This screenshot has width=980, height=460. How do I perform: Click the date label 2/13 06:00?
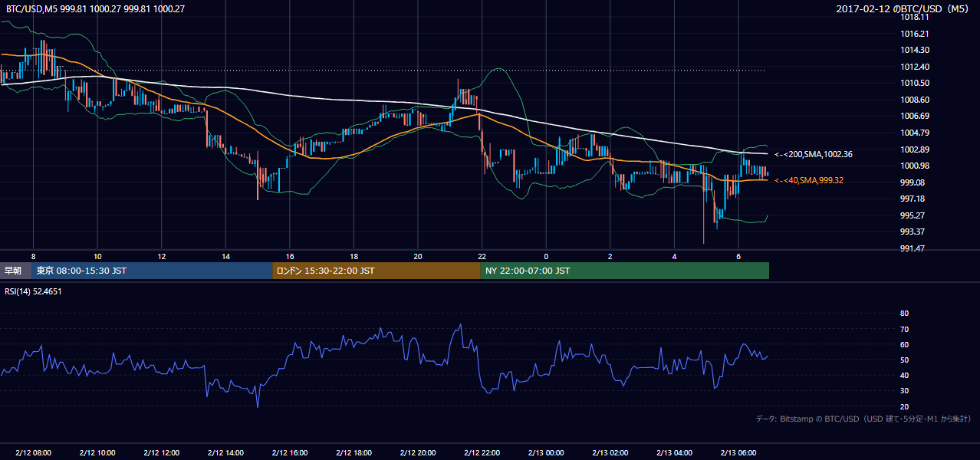(x=738, y=452)
